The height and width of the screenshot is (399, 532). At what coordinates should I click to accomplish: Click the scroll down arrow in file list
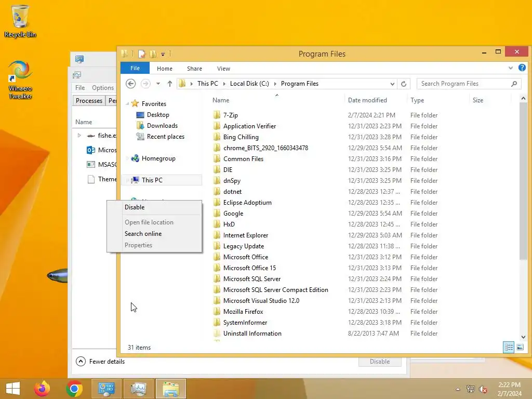523,337
